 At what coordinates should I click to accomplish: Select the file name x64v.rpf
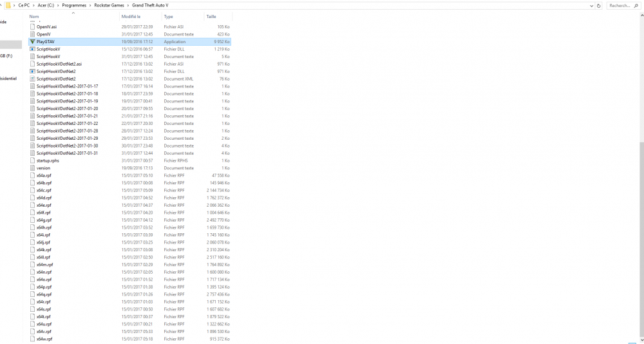point(44,332)
